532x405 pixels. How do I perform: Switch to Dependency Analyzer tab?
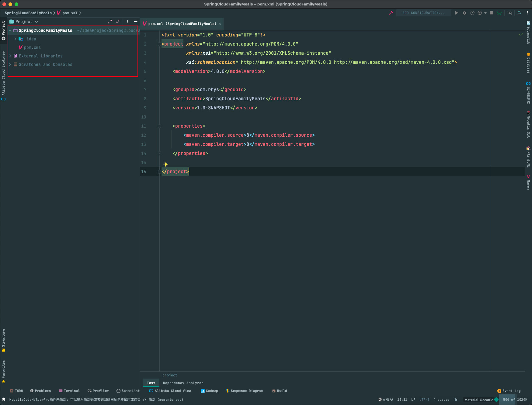coord(183,383)
